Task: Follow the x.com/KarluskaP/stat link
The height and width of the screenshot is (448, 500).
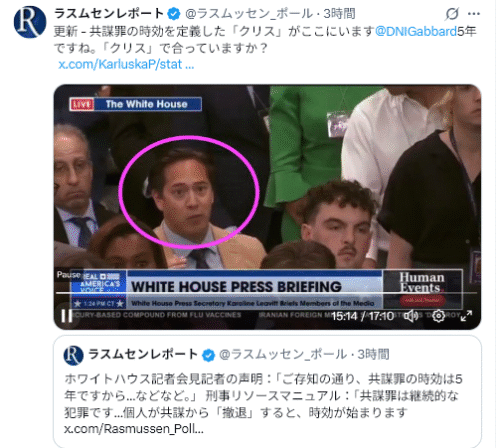Action: coord(126,64)
